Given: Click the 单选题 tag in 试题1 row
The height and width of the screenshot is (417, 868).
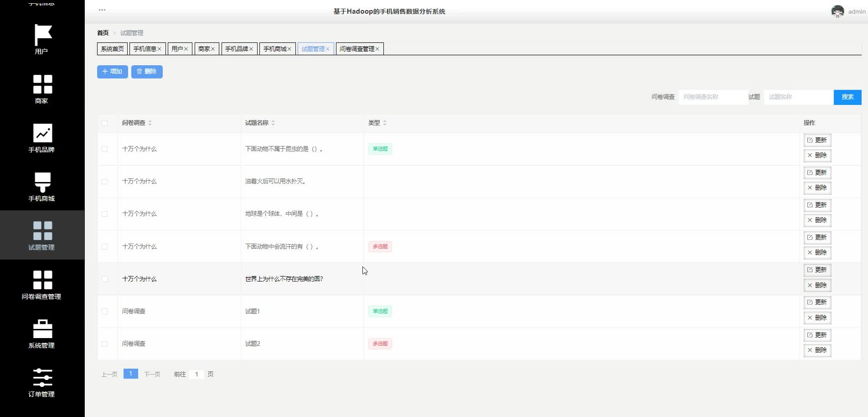Looking at the screenshot, I should [380, 311].
